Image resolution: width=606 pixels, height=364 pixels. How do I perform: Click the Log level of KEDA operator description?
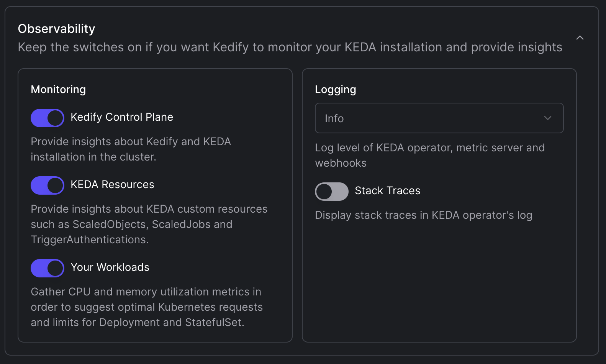[430, 155]
